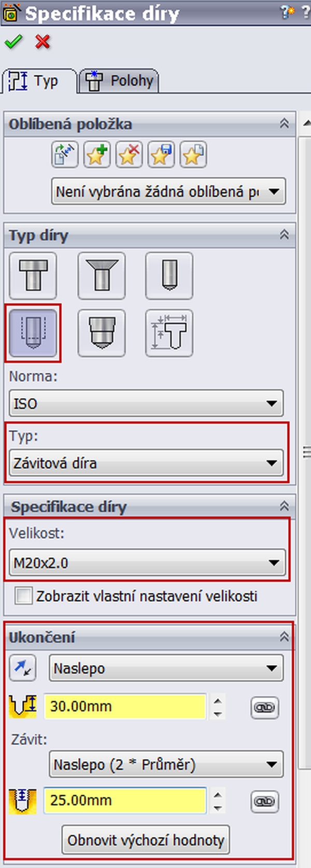Screen dimensions: 311x868
Task: Click the delete favorite star icon
Action: pos(129,155)
